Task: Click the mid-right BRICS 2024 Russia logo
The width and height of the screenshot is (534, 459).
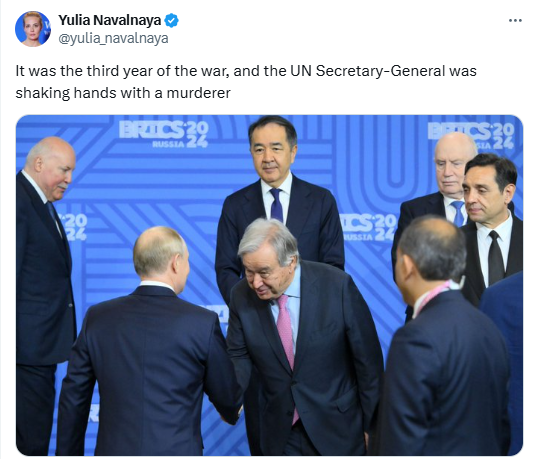Action: [x=369, y=227]
